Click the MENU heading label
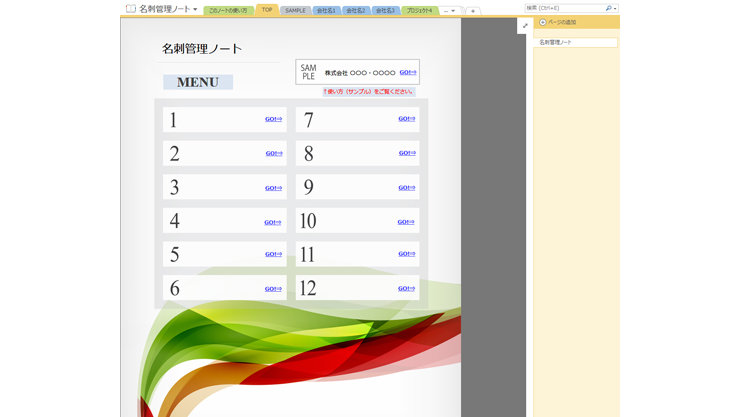Screen dimensions: 740x417 198,82
